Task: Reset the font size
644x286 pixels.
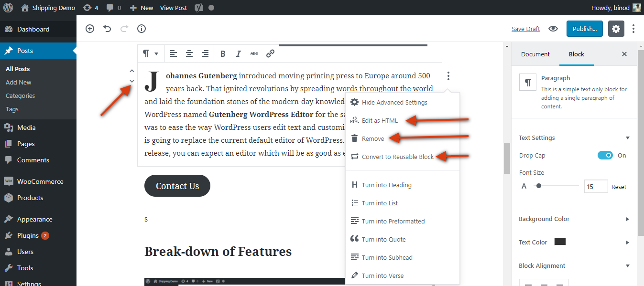Action: (x=619, y=187)
